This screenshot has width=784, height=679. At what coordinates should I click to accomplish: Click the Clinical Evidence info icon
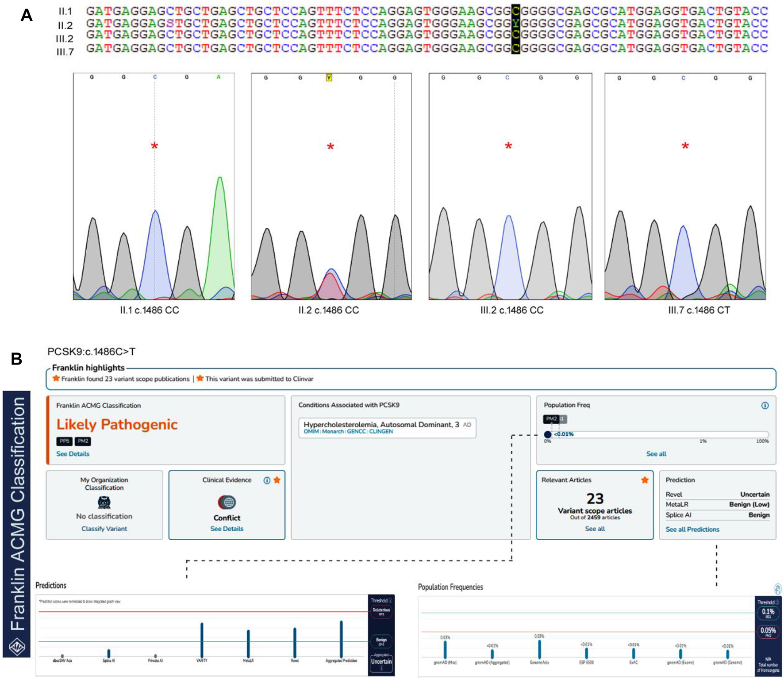point(267,480)
